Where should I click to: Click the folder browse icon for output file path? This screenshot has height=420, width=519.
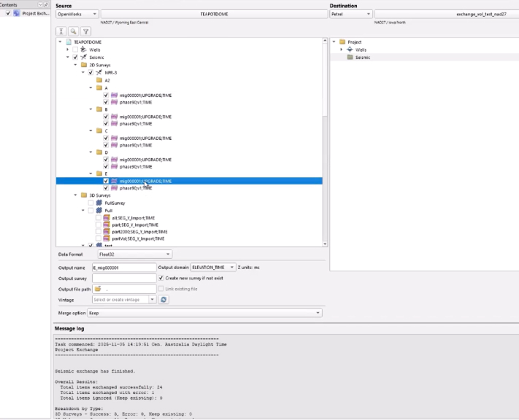[97, 289]
